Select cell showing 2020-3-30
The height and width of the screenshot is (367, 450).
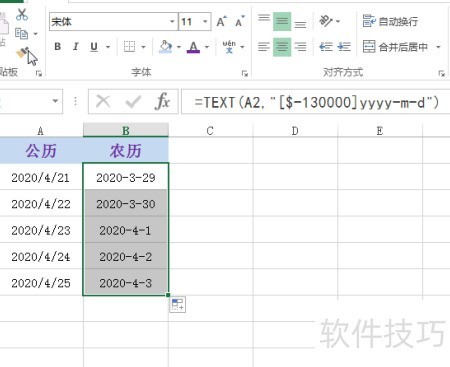coord(126,204)
